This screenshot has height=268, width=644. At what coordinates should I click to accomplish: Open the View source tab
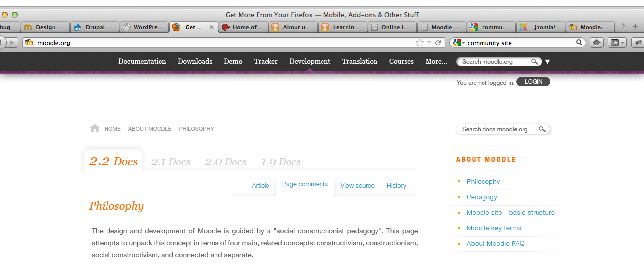click(357, 186)
